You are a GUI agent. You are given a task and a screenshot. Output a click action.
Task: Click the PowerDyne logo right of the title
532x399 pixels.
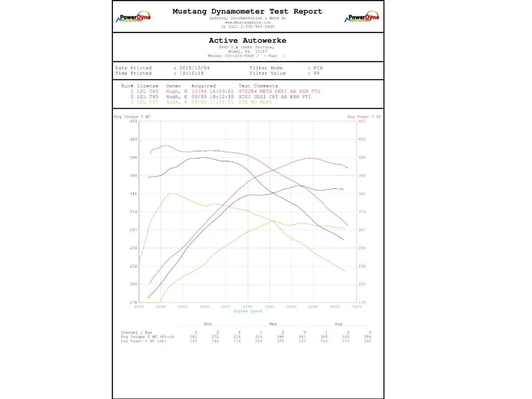click(362, 17)
